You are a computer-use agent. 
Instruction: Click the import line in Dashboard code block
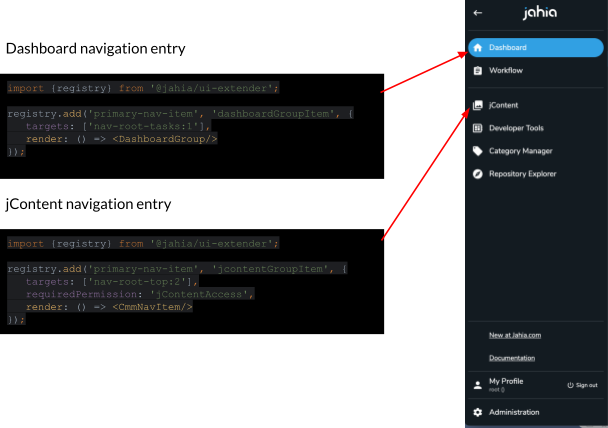pyautogui.click(x=143, y=88)
